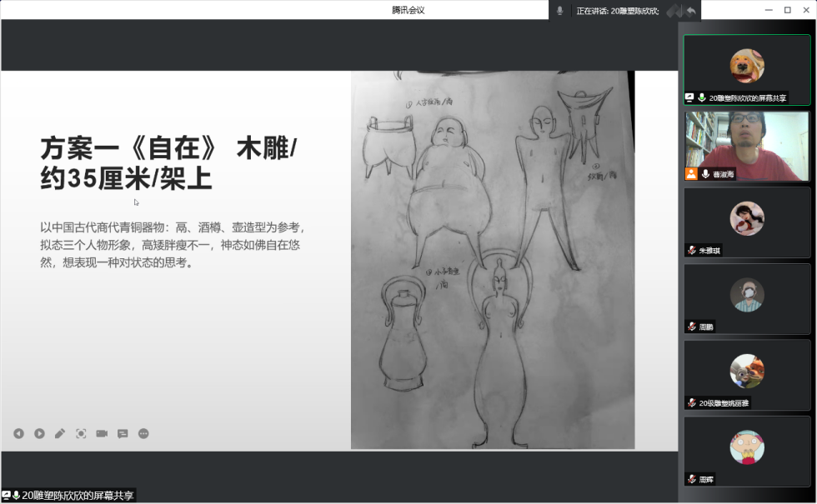Viewport: 817px width, 504px height.
Task: Click the microphone icon in top speaking bar
Action: point(559,11)
